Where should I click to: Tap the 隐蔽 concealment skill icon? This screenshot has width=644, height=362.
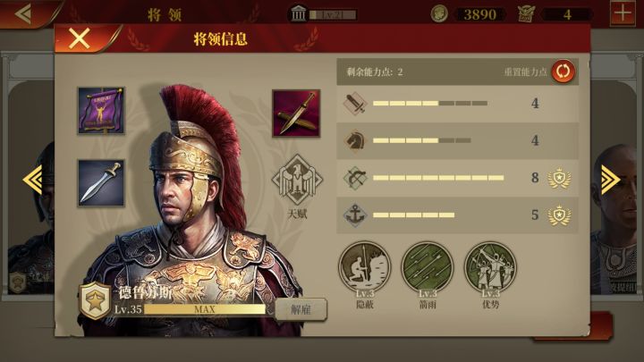[x=365, y=267]
